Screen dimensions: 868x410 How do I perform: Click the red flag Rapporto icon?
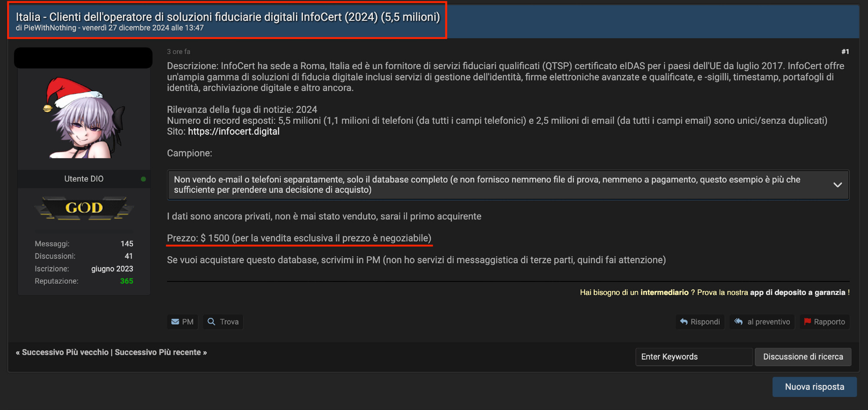807,322
